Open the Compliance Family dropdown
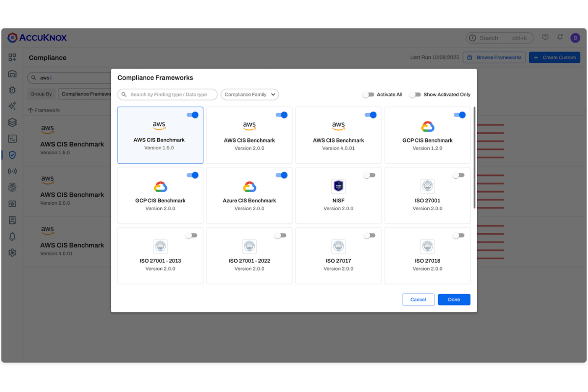The image size is (588, 392). [x=249, y=94]
